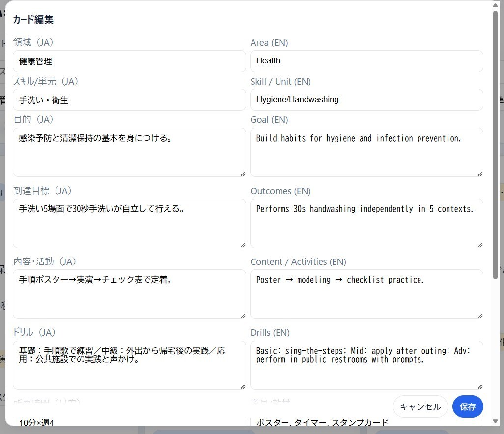This screenshot has width=504, height=434.
Task: Click the 内容・活動 (JA) label
Action: click(44, 261)
